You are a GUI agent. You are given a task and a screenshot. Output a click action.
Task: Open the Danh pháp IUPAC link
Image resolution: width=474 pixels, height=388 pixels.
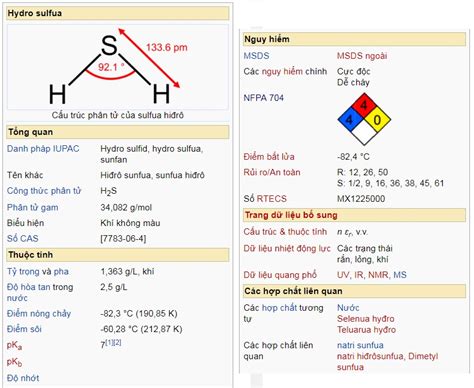tap(43, 149)
